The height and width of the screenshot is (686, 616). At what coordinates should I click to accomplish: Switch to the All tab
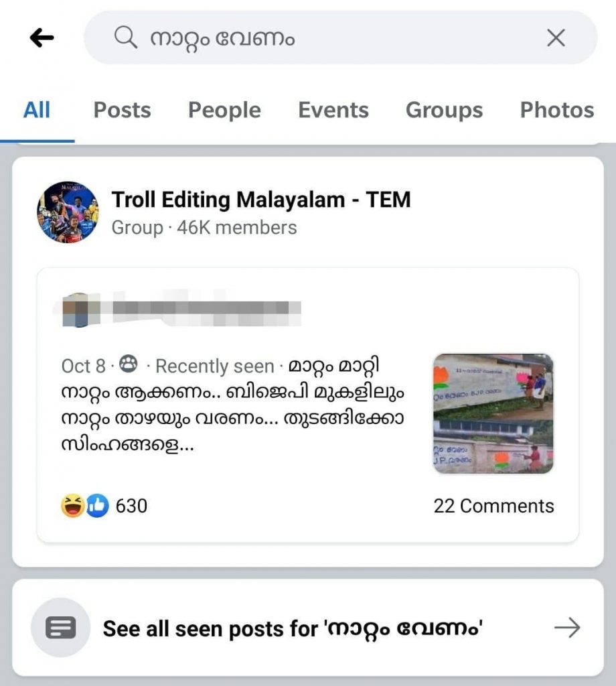pos(37,110)
